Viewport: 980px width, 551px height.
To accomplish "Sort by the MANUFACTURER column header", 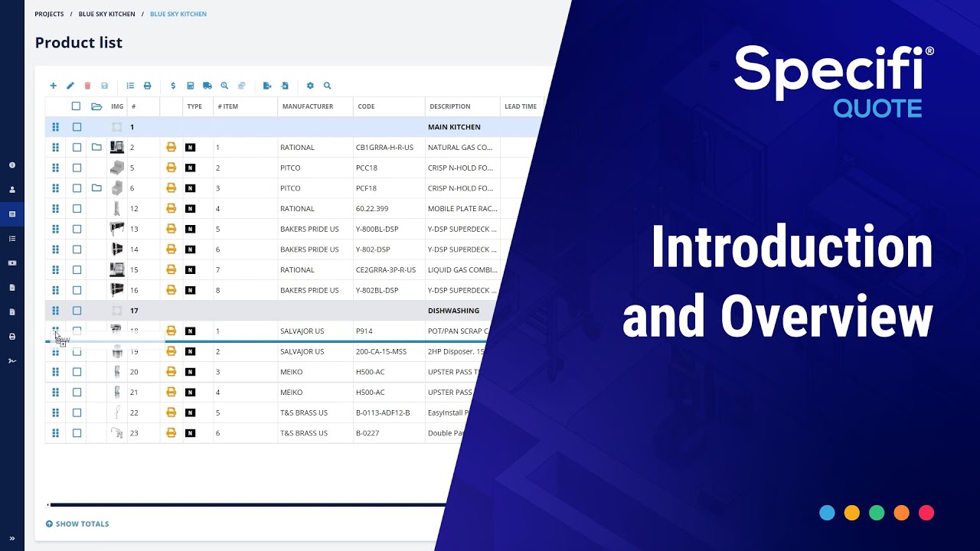I will click(308, 106).
